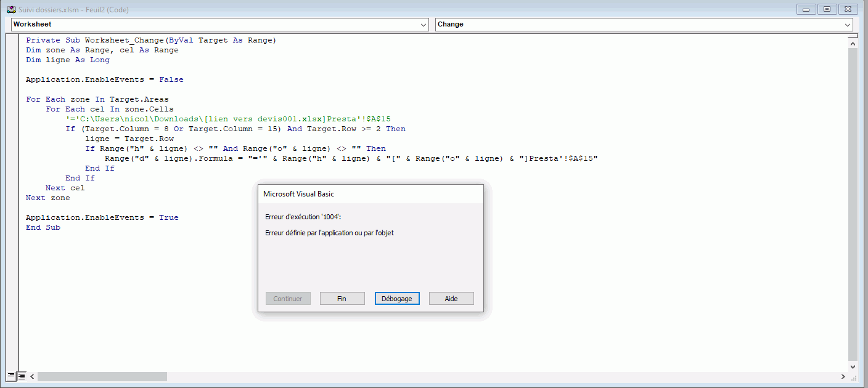This screenshot has width=868, height=388.
Task: Switch to Procedure View icon at bottom-left
Action: pyautogui.click(x=11, y=376)
